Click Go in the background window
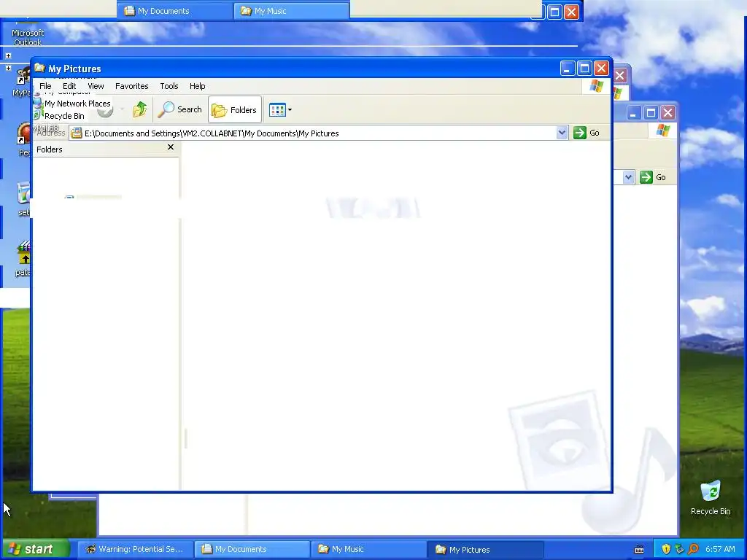This screenshot has height=560, width=747. 653,177
